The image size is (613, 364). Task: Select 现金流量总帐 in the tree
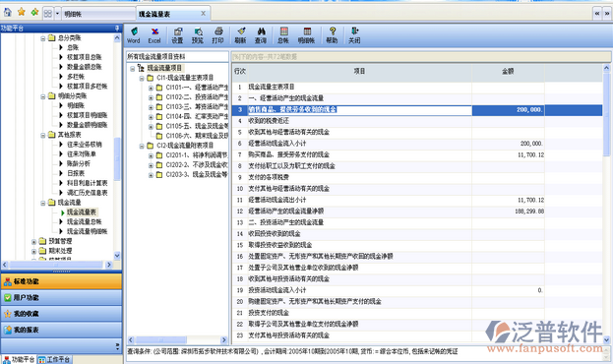coord(84,221)
